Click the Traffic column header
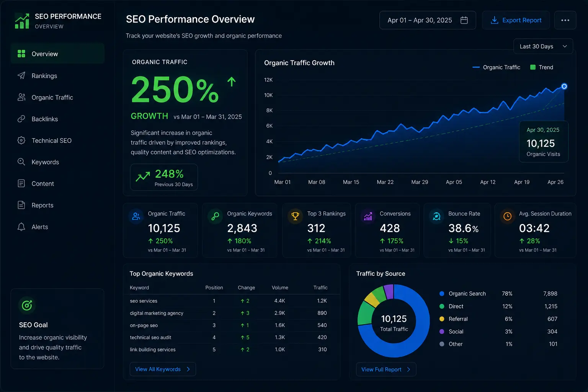This screenshot has height=392, width=588. [x=320, y=287]
